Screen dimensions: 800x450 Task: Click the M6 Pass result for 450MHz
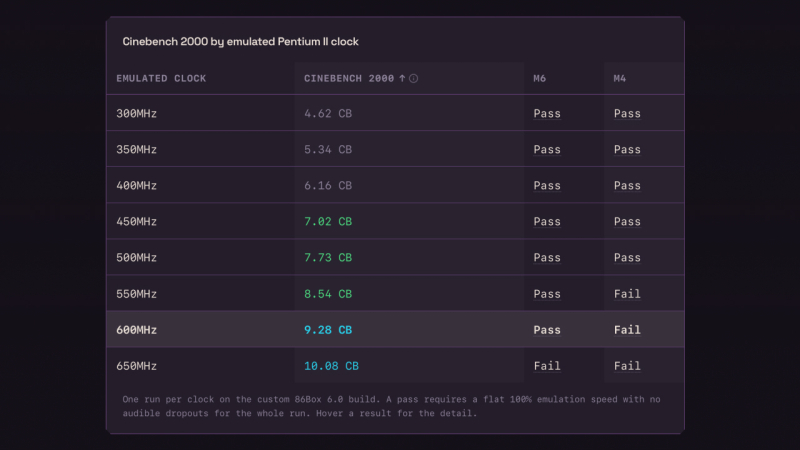tap(547, 221)
